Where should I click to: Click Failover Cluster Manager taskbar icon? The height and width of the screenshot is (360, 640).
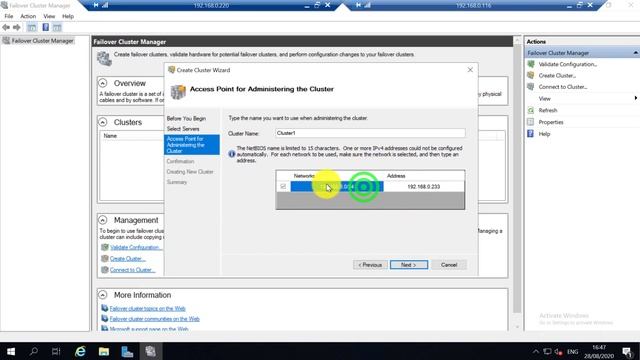pyautogui.click(x=151, y=351)
